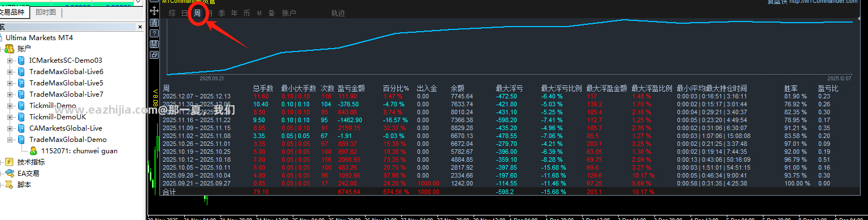Image resolution: width=868 pixels, height=220 pixels.
Task: Select the TradeMaxGlobal-Live7 account label
Action: 66,94
